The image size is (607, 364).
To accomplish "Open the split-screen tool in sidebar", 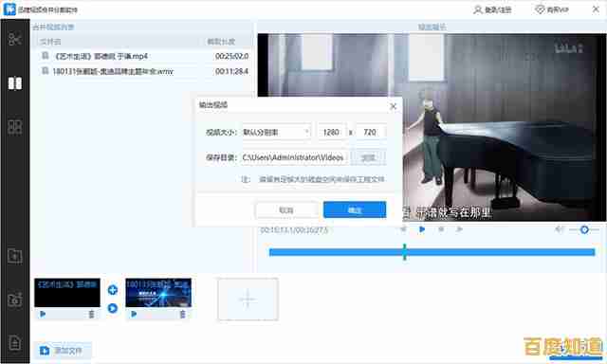I will [15, 127].
